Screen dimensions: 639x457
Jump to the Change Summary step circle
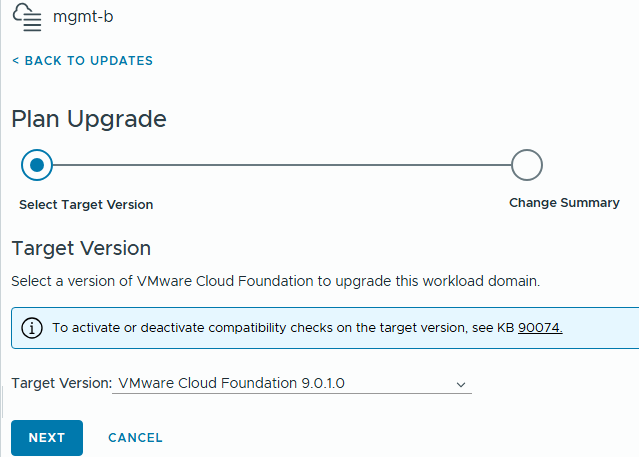coord(526,165)
